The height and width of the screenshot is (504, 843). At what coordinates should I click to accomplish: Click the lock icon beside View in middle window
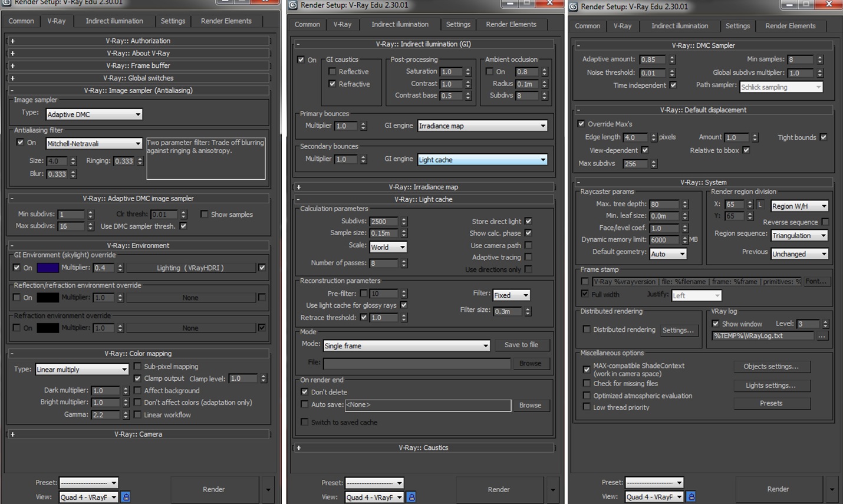tap(411, 497)
